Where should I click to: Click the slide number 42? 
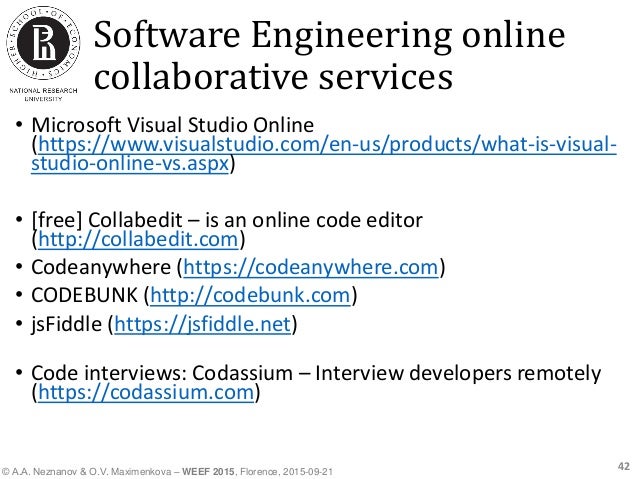(624, 466)
